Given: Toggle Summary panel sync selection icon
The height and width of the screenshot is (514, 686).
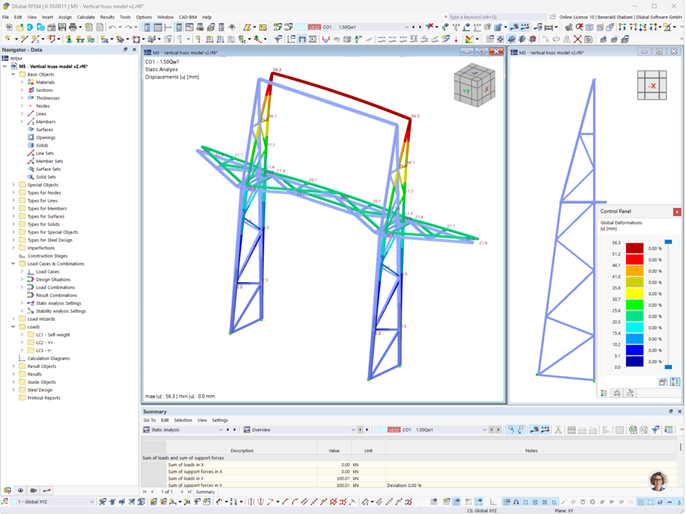Looking at the screenshot, I should click(511, 430).
